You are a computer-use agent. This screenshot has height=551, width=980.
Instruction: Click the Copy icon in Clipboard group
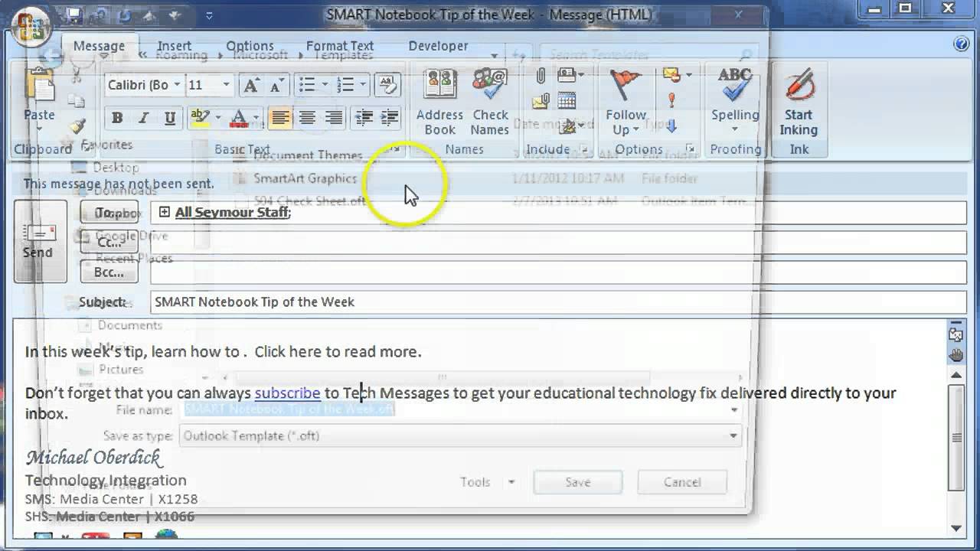[x=76, y=100]
